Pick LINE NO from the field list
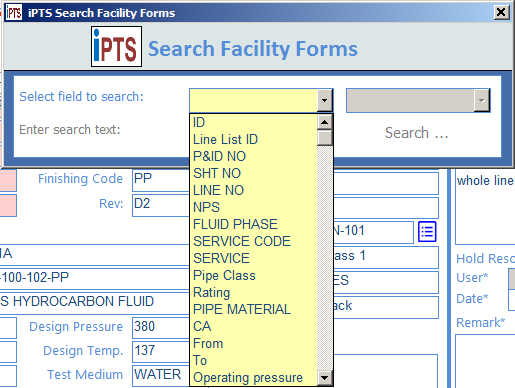This screenshot has width=515, height=388. 254,190
